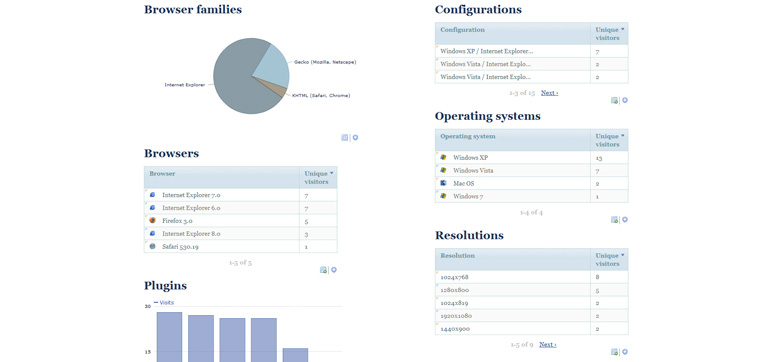This screenshot has height=362, width=774.
Task: Click the round options icon below the Browsers table
Action: [334, 270]
